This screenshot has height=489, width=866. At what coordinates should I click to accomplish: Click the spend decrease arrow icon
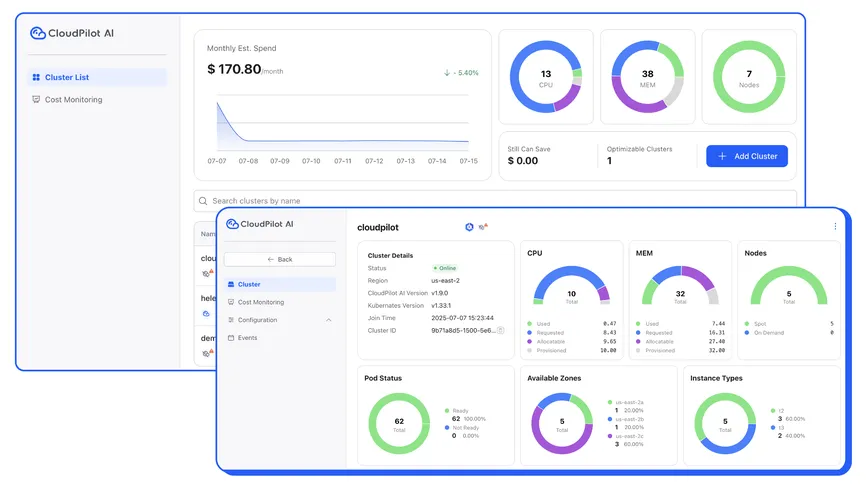(447, 73)
